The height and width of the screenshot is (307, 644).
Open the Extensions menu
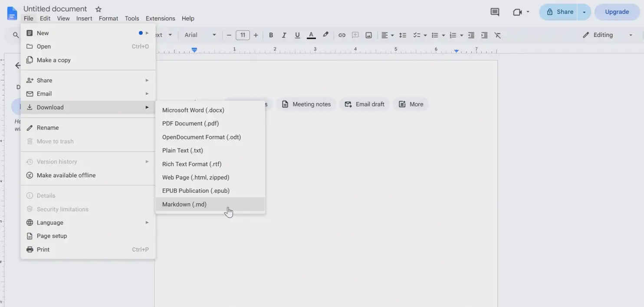pyautogui.click(x=161, y=18)
